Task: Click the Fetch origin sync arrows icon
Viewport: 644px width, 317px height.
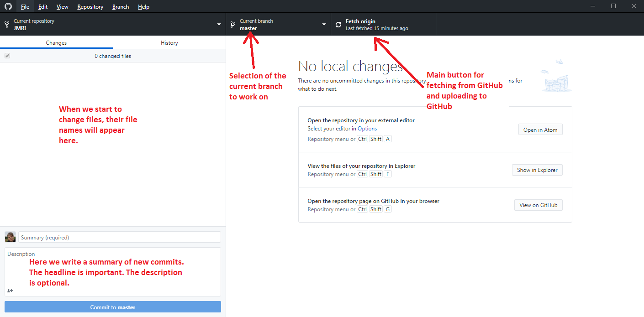Action: (338, 25)
